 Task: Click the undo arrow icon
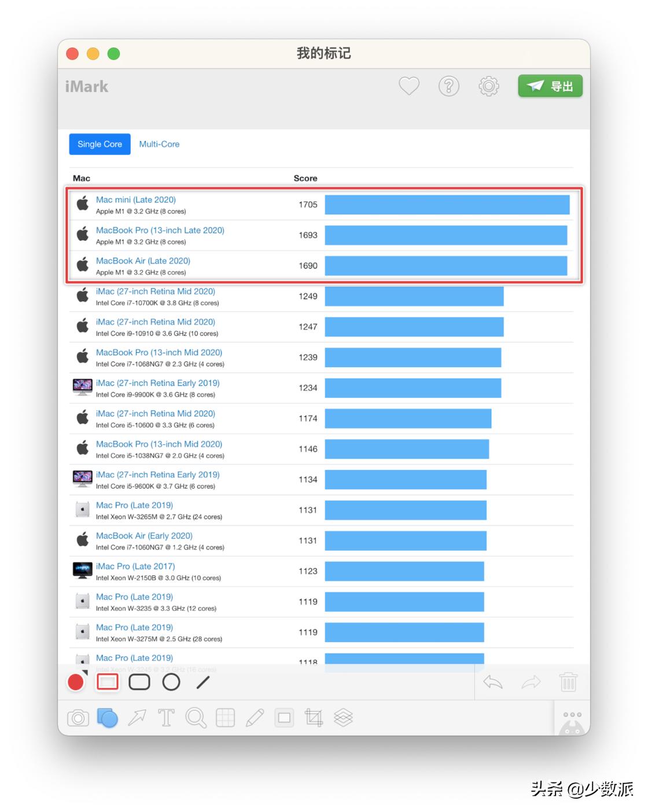pyautogui.click(x=493, y=682)
